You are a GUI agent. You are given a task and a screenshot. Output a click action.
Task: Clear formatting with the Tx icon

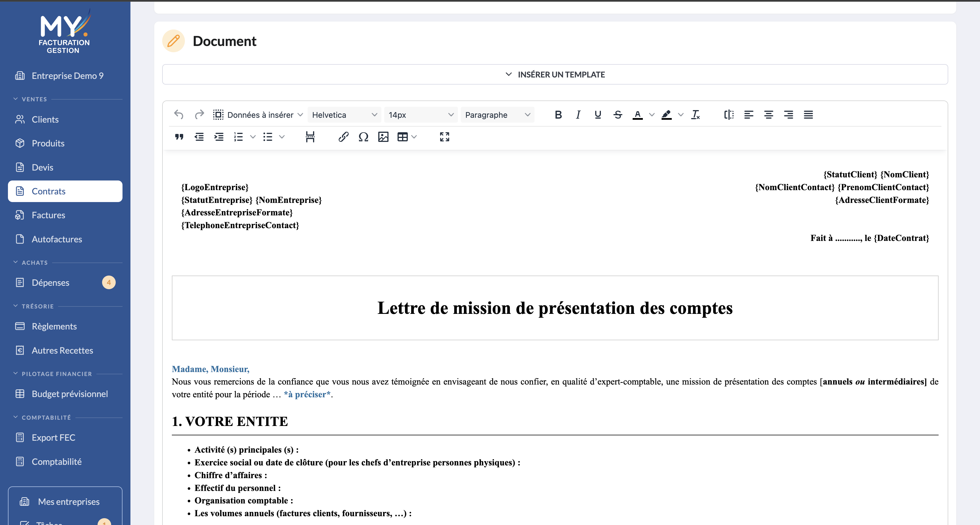pyautogui.click(x=695, y=115)
